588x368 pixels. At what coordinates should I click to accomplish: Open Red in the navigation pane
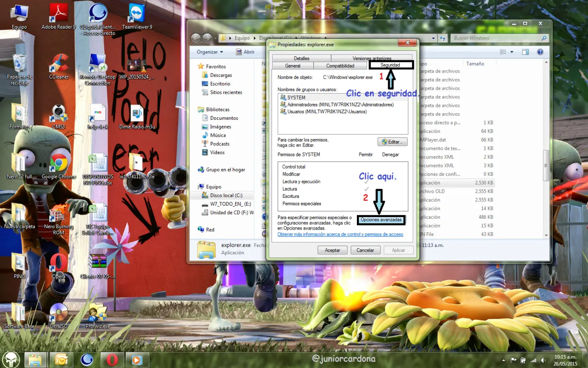click(x=206, y=230)
